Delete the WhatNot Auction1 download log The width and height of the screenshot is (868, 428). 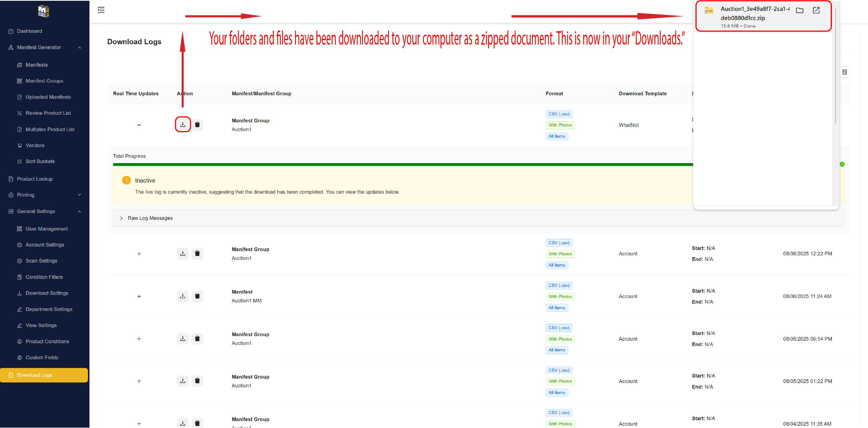[x=197, y=125]
